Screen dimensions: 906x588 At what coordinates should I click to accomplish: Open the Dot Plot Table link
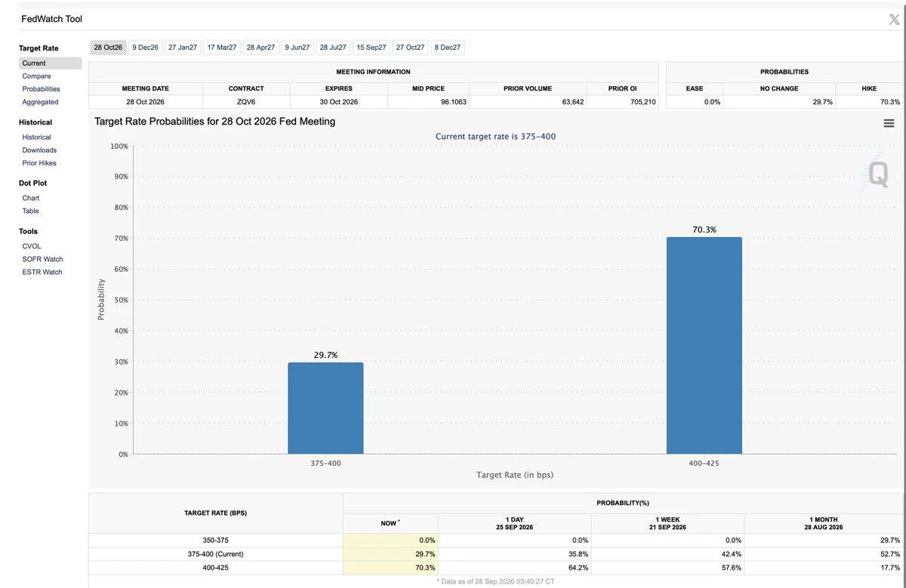click(x=30, y=211)
